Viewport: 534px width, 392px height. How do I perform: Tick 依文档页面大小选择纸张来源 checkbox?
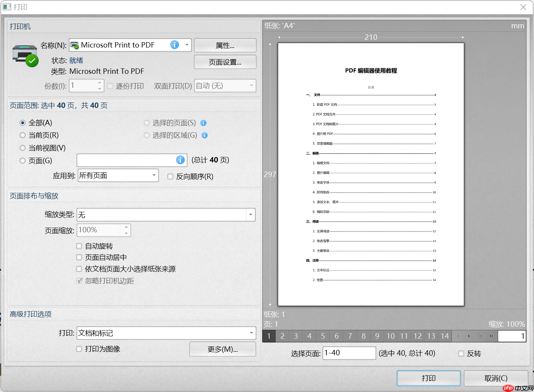tap(79, 269)
